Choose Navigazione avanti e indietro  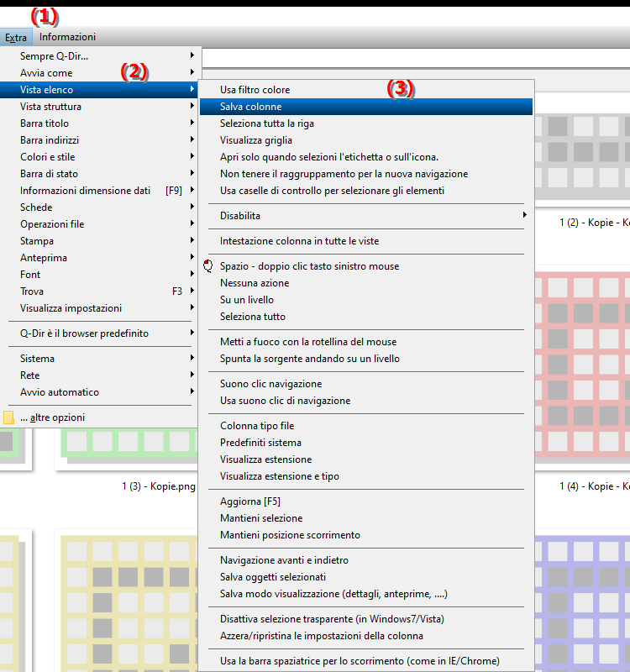(366, 560)
